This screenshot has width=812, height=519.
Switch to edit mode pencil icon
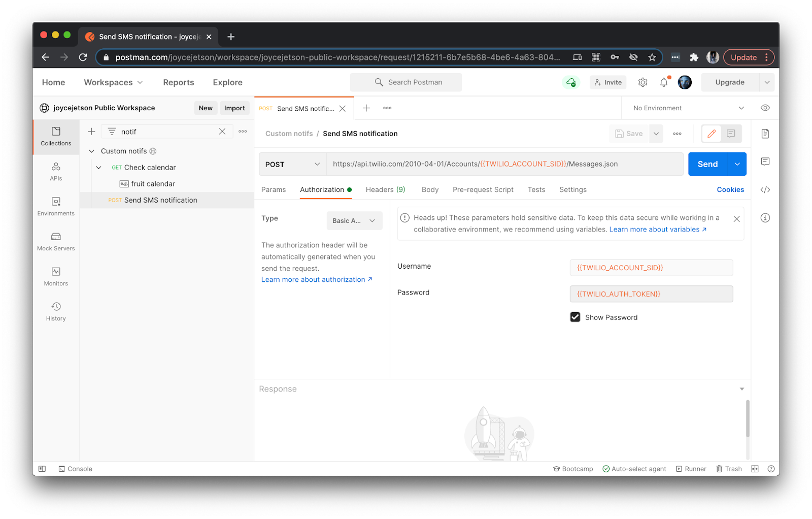712,134
